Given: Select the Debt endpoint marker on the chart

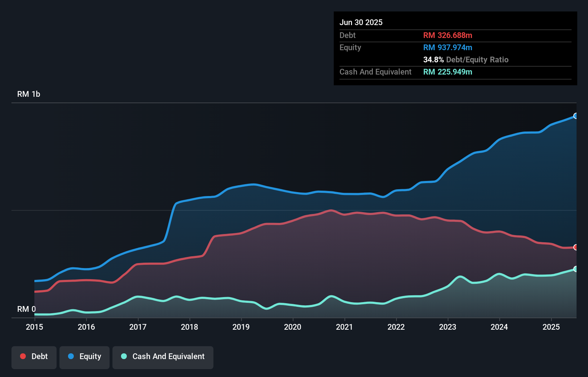Looking at the screenshot, I should [576, 247].
